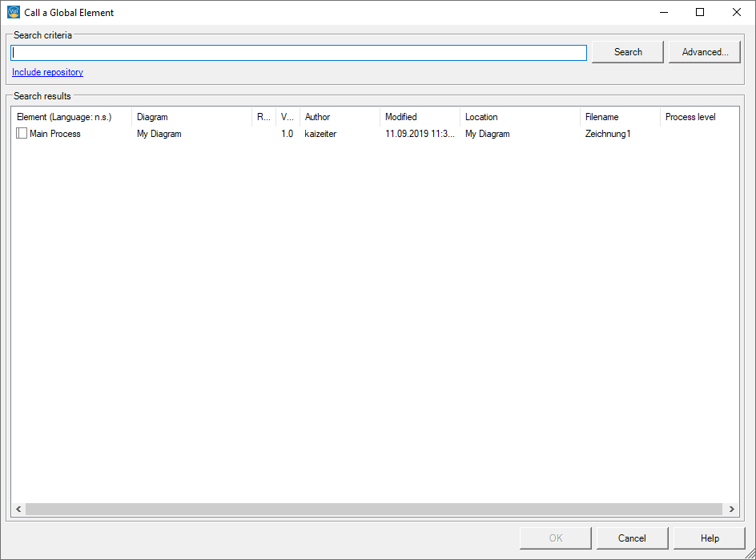Sort results by Modified column

click(x=419, y=117)
